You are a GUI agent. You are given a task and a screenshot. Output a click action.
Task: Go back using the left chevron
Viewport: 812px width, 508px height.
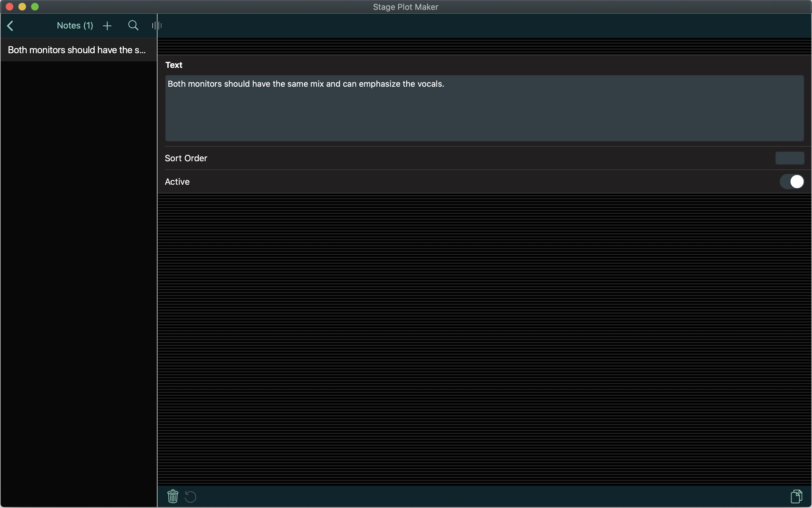click(10, 26)
